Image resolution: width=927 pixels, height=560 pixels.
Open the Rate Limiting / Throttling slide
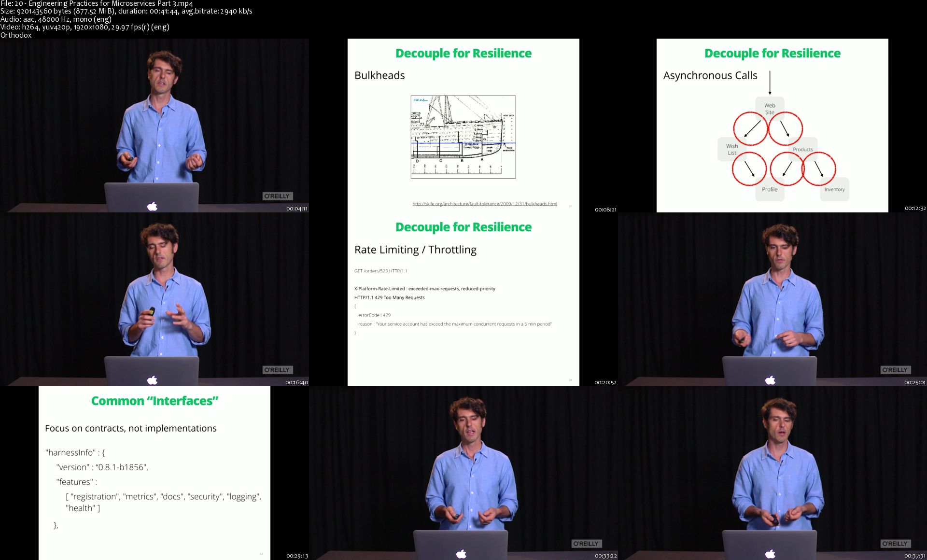click(x=463, y=299)
